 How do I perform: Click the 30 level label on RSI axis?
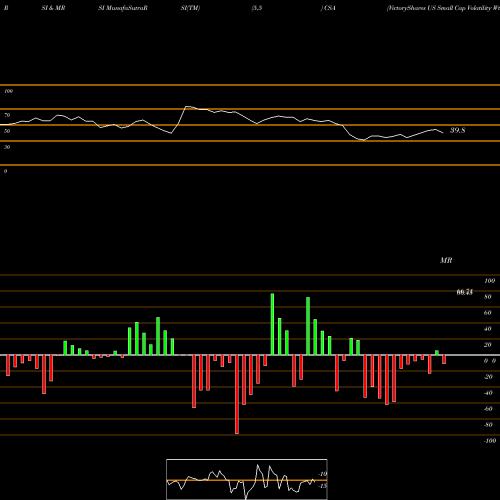click(x=7, y=147)
